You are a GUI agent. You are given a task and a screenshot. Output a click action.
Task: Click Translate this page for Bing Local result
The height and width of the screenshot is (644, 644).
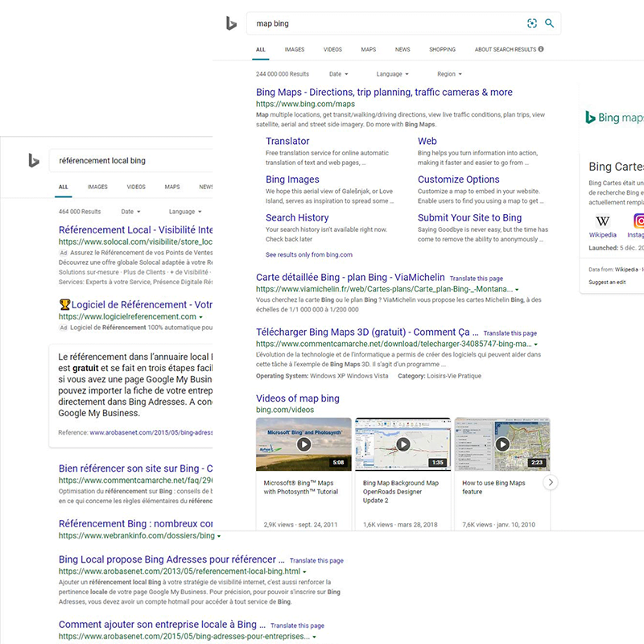[x=316, y=560]
